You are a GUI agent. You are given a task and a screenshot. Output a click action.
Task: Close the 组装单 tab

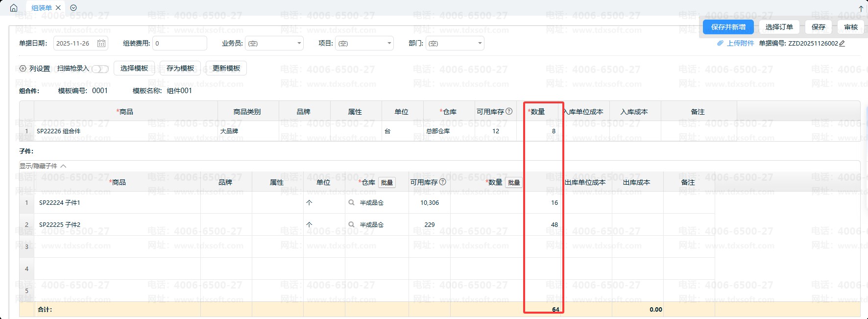pyautogui.click(x=58, y=8)
